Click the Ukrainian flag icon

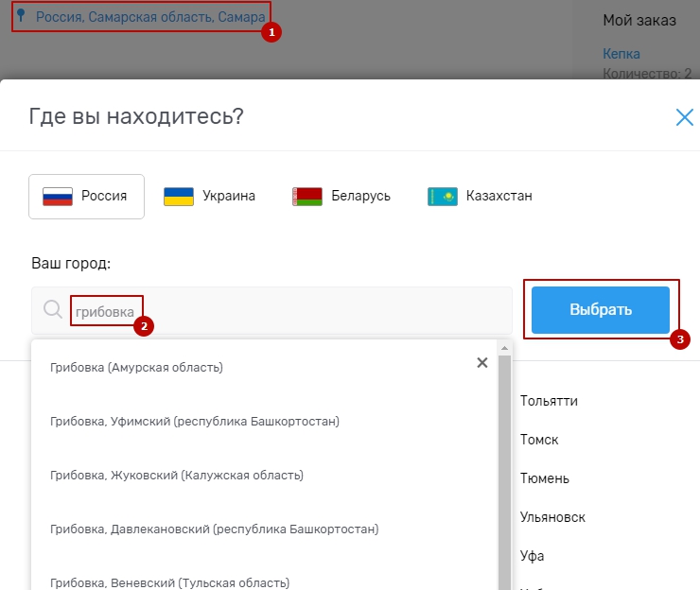pyautogui.click(x=179, y=197)
